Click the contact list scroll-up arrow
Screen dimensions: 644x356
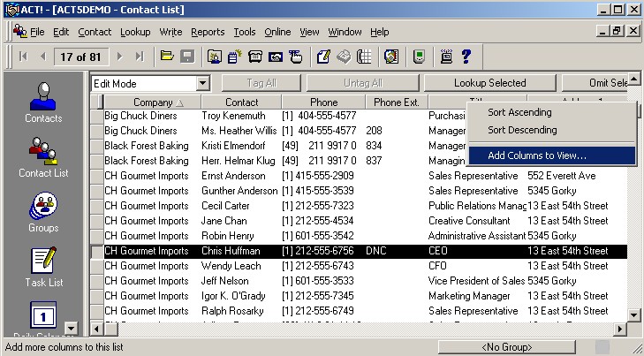[633, 78]
